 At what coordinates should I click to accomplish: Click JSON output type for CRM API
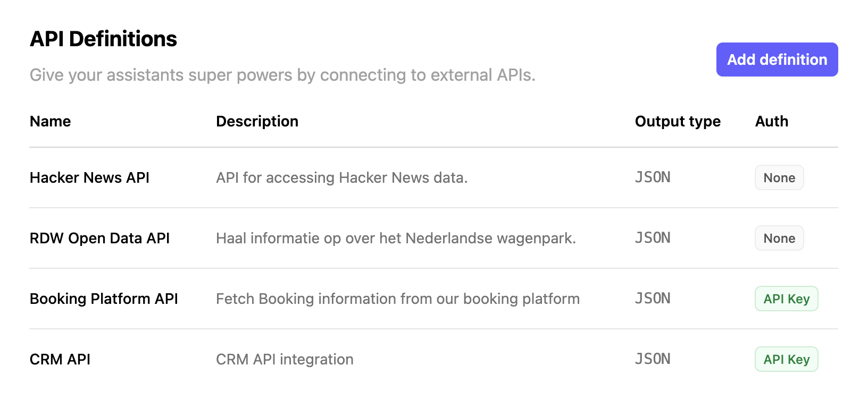pos(653,359)
